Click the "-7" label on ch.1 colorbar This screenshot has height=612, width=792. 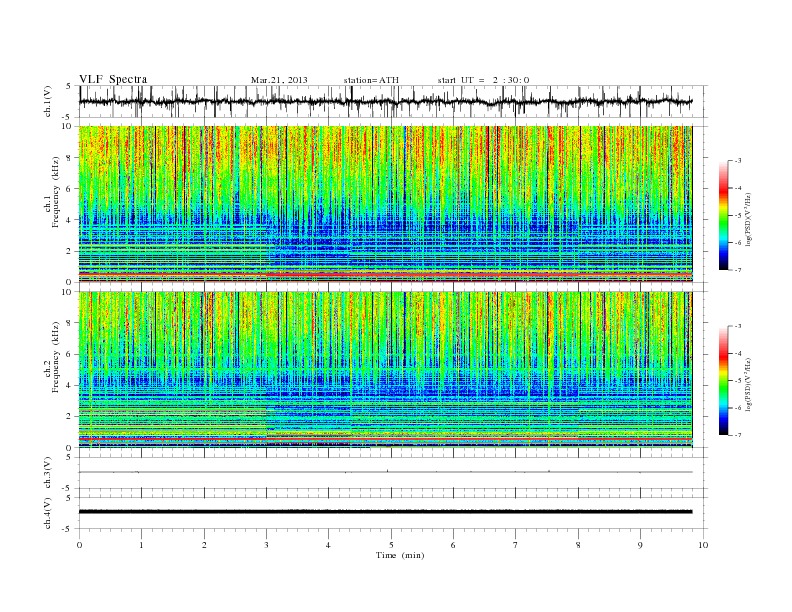[738, 270]
